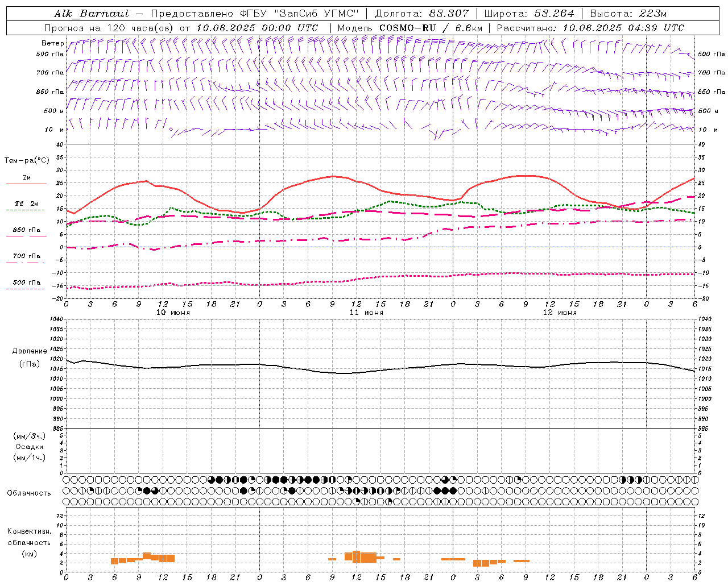Click the '(км)' unit label under Конвективн. облачность
Screen dimensions: 728x582
30,554
